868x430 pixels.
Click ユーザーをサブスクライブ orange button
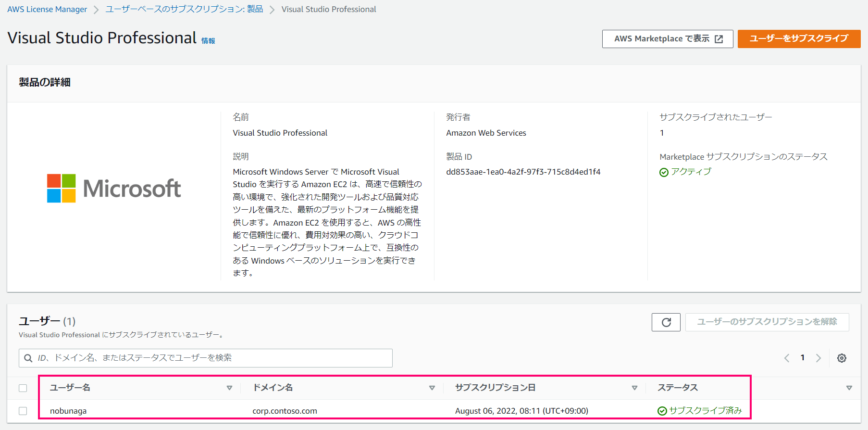799,38
